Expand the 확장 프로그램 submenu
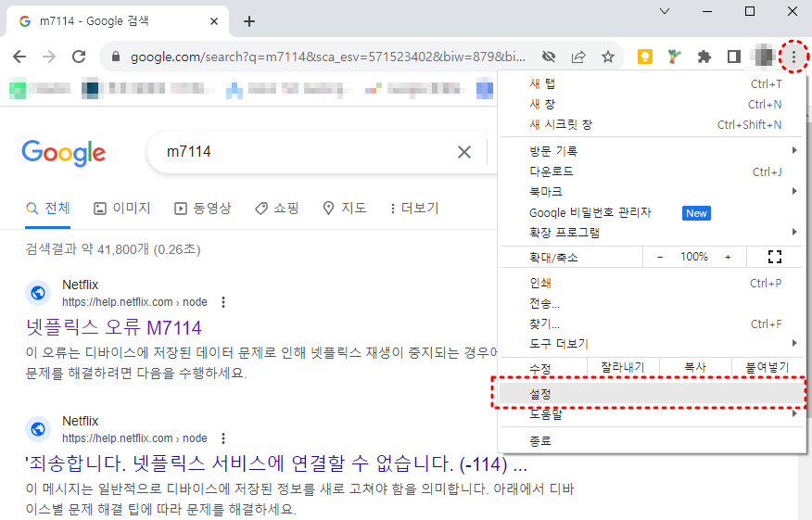The image size is (812, 520). pyautogui.click(x=653, y=233)
